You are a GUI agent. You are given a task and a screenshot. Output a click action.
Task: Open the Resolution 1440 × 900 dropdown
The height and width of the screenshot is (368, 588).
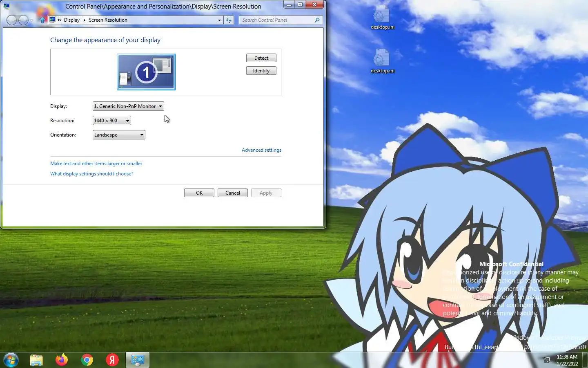coord(112,121)
